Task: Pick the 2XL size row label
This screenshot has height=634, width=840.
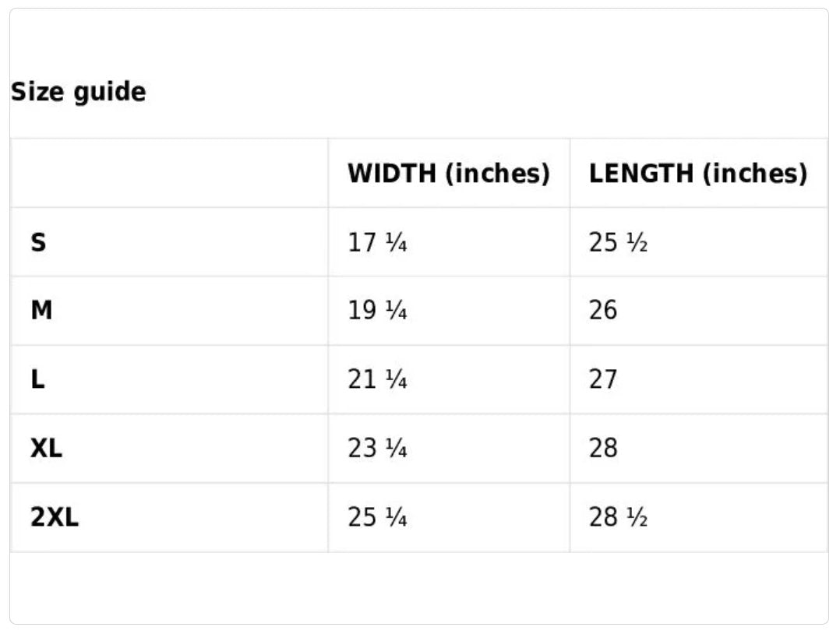Action: point(55,518)
